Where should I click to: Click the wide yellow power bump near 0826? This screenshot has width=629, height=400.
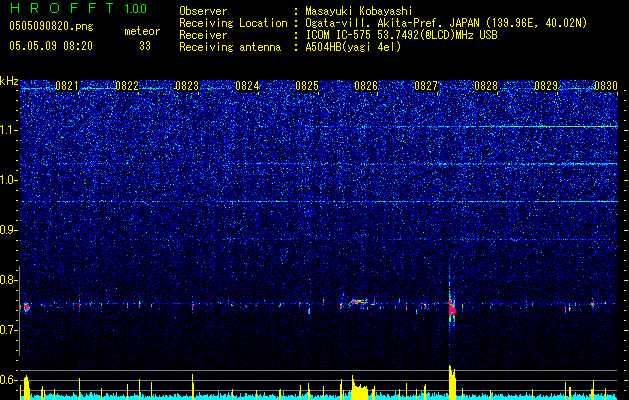click(359, 388)
